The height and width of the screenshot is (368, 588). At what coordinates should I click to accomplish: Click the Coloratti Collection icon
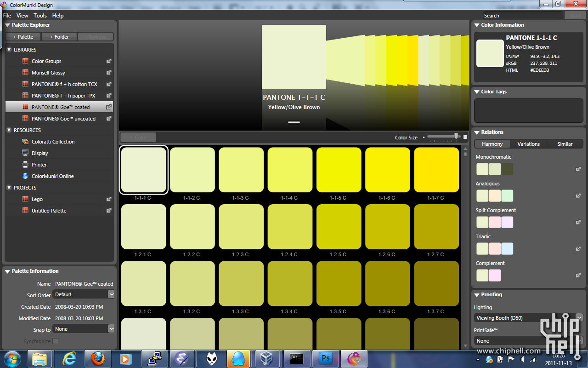(x=25, y=141)
